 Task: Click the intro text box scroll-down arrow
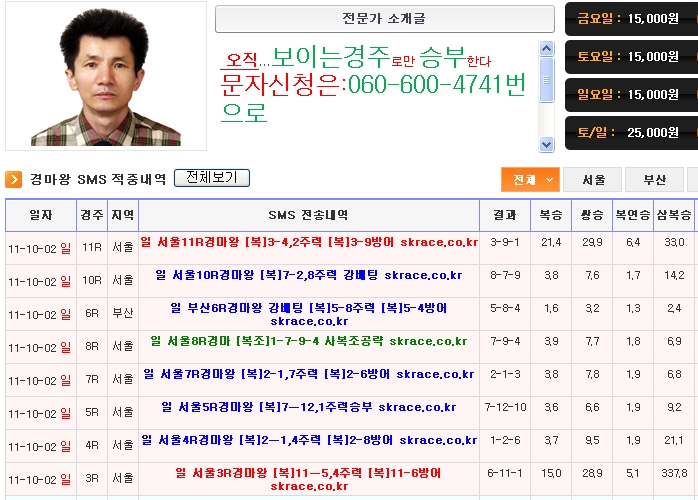[x=546, y=143]
